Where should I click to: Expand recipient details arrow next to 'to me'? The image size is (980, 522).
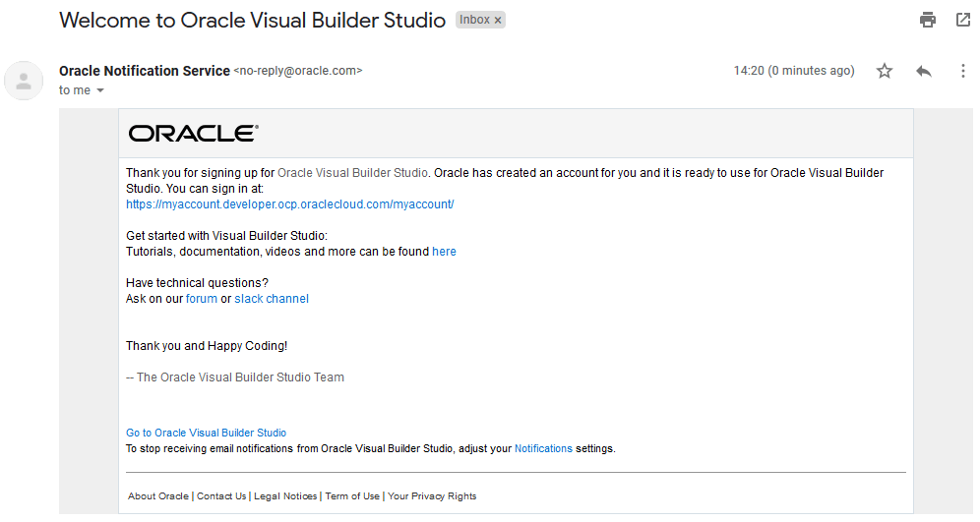click(x=100, y=90)
